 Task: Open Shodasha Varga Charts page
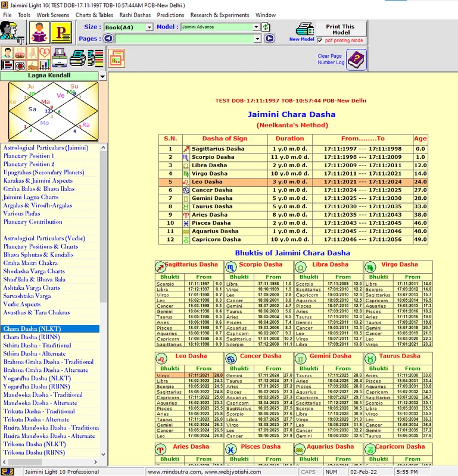click(x=34, y=271)
